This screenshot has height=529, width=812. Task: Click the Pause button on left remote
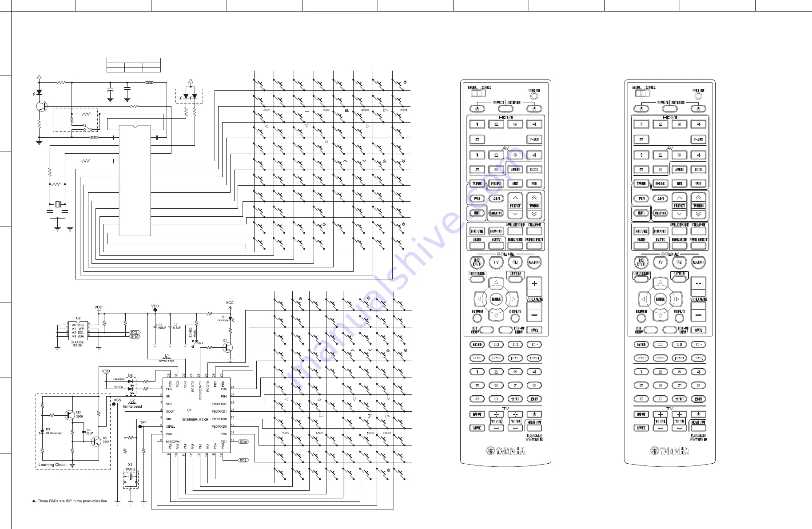tap(515, 344)
